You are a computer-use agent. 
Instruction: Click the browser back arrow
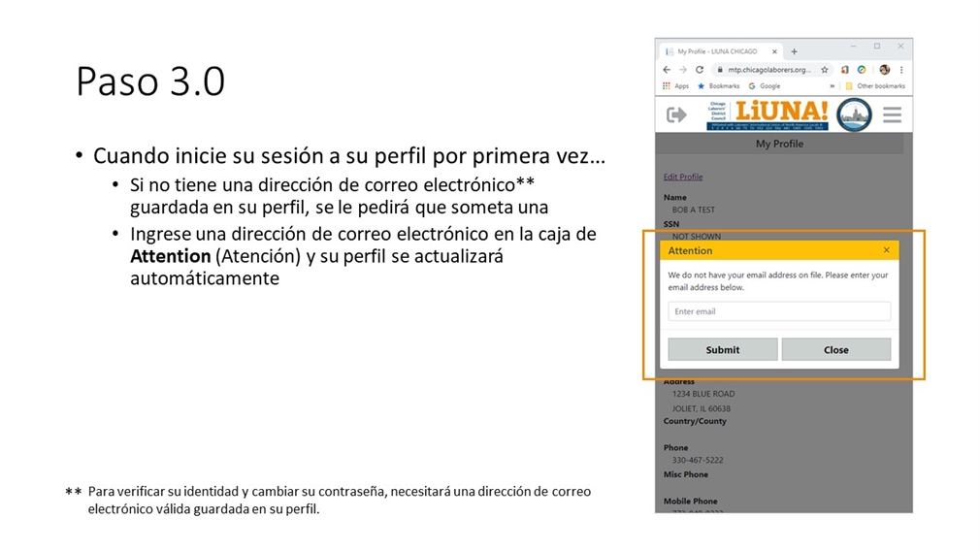pyautogui.click(x=667, y=70)
